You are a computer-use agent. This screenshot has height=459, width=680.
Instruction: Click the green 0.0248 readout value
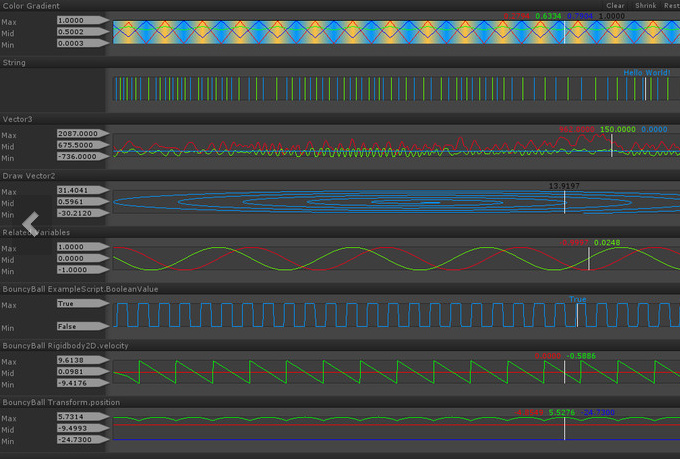(x=607, y=243)
